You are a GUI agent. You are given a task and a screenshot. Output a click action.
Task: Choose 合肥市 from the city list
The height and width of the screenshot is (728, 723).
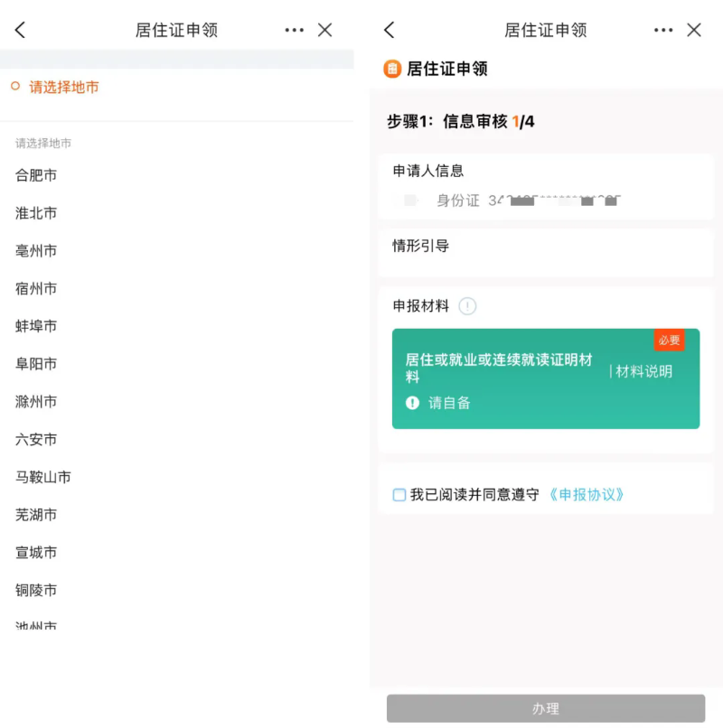tap(36, 175)
